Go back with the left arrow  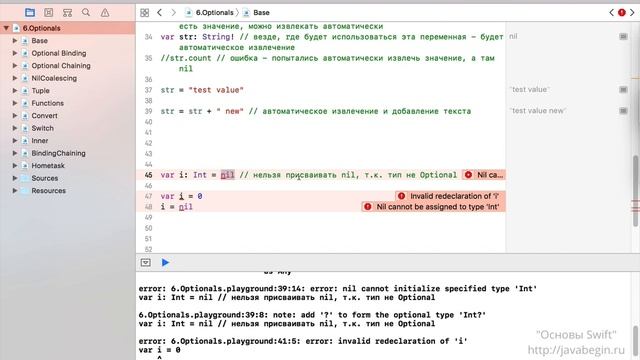pos(160,13)
